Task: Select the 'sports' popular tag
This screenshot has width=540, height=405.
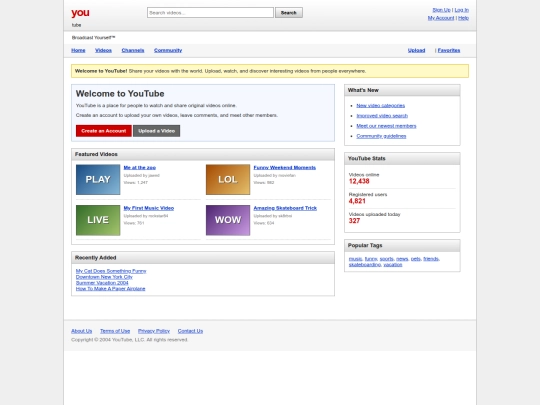Action: [386, 259]
